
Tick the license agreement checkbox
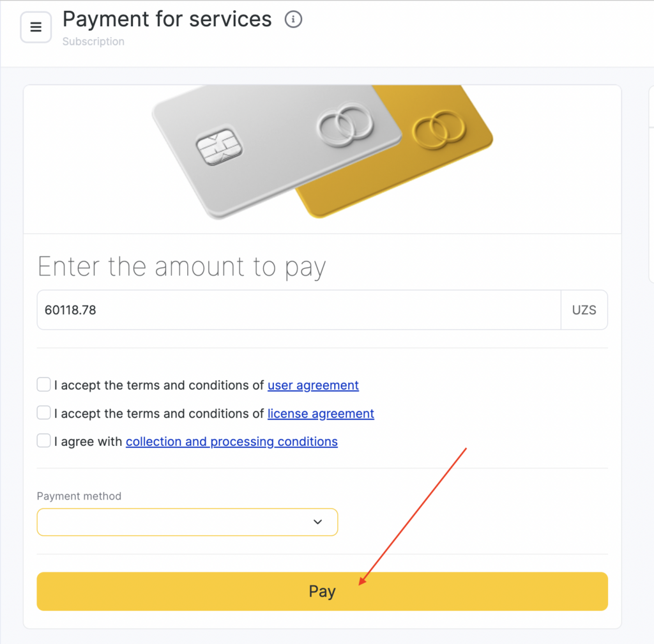43,413
